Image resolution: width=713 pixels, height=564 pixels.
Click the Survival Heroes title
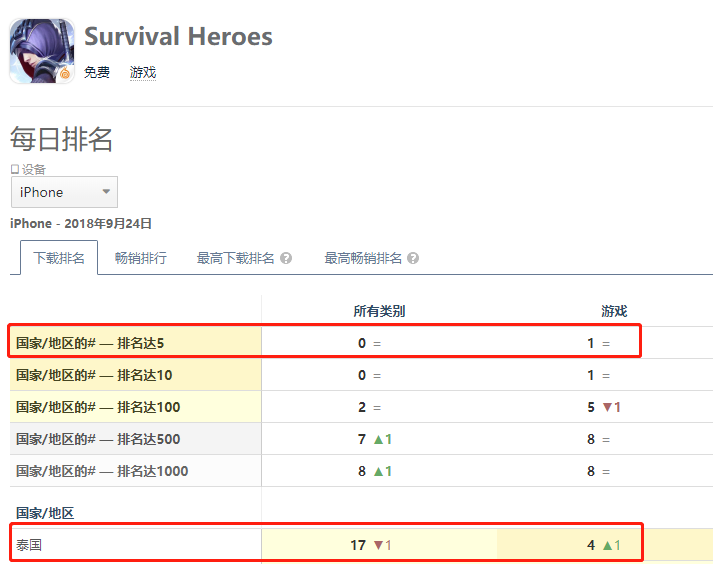[x=178, y=36]
